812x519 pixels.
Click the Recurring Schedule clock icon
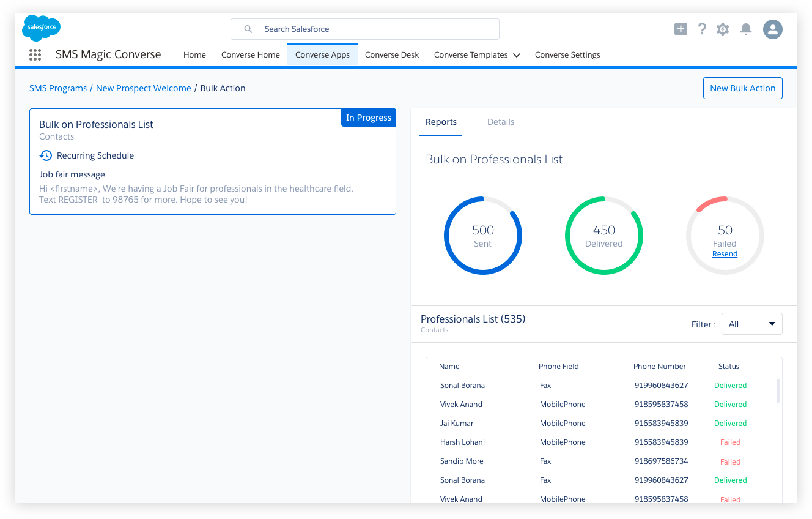point(46,155)
